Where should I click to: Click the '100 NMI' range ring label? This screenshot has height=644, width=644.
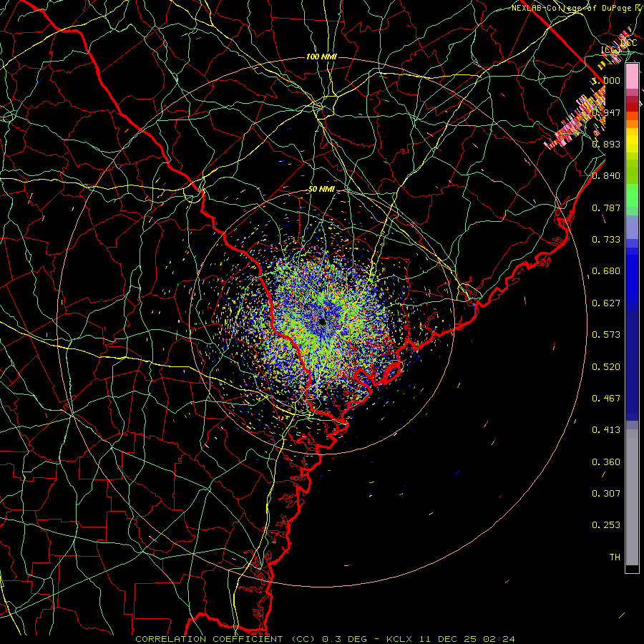coord(321,57)
